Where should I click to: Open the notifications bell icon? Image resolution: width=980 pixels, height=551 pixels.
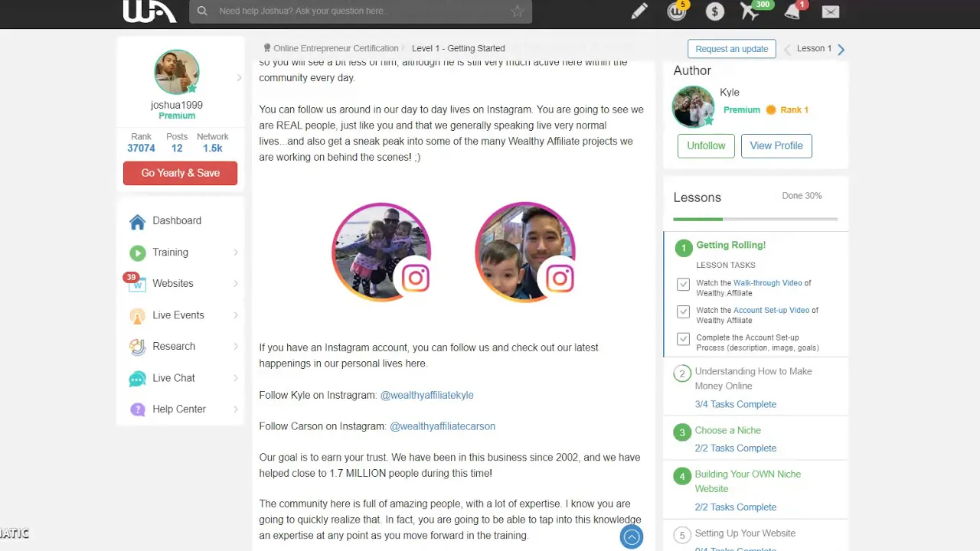pos(792,11)
